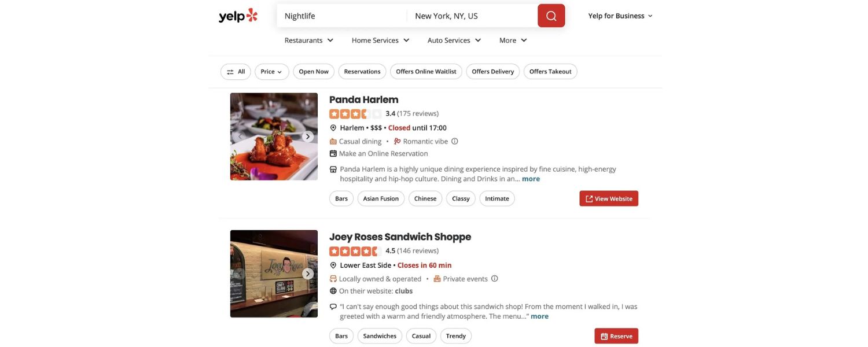Open the Restaurants menu
868x347 pixels.
pos(303,38)
